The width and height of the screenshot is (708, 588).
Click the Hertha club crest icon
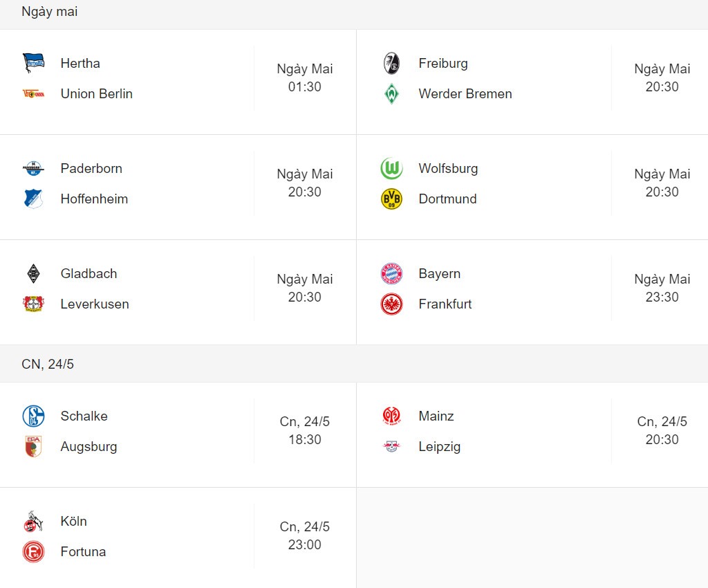coord(33,63)
